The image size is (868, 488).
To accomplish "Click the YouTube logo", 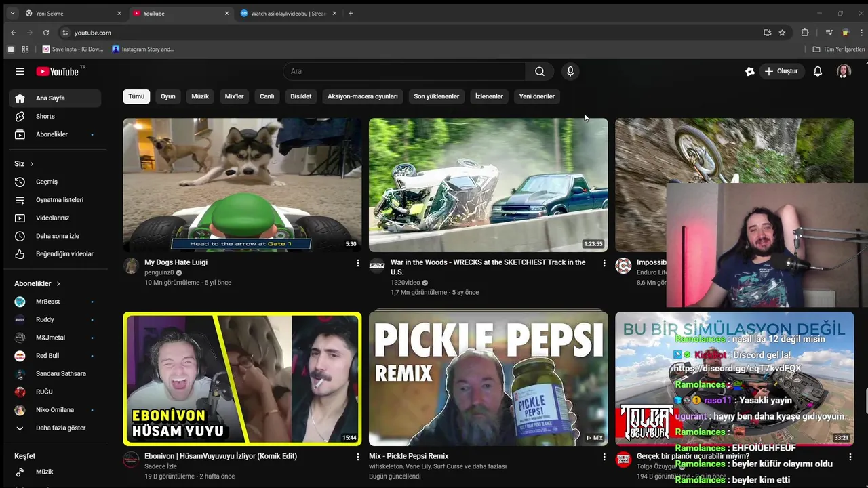I will coord(58,71).
